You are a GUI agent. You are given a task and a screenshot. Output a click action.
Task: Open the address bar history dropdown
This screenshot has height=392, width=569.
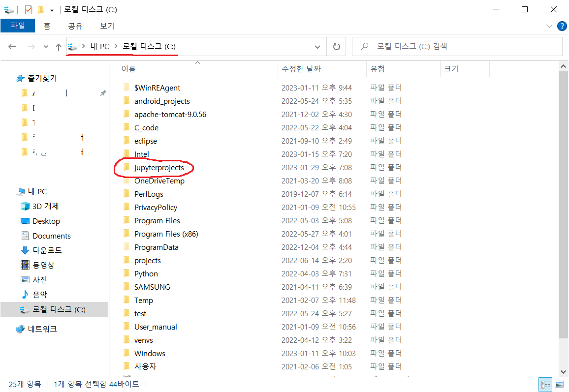click(318, 46)
